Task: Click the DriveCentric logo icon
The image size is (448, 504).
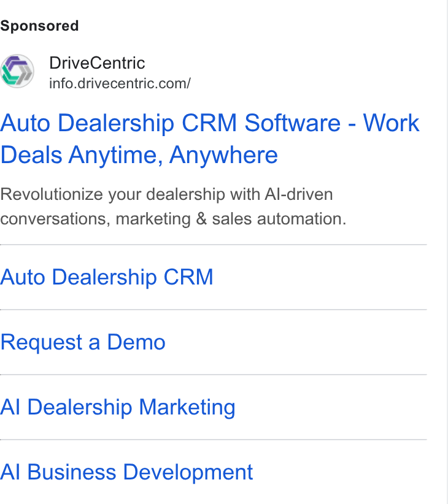Action: coord(17,71)
